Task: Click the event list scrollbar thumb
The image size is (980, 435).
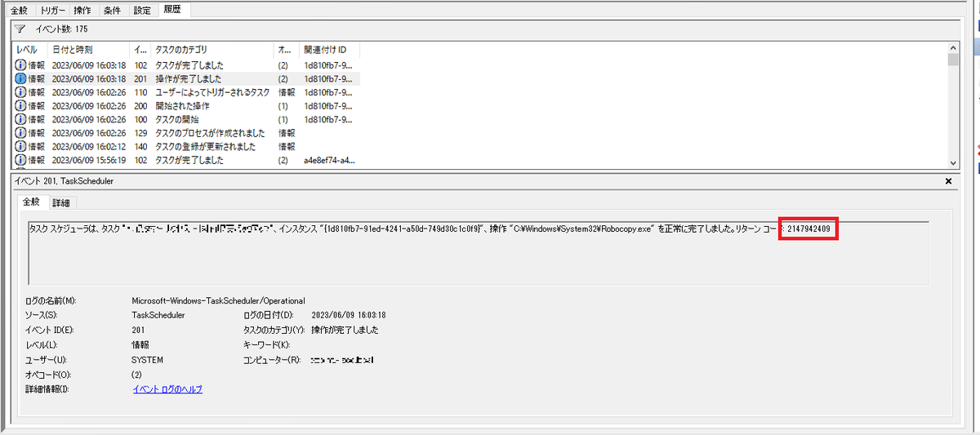Action: coord(952,60)
